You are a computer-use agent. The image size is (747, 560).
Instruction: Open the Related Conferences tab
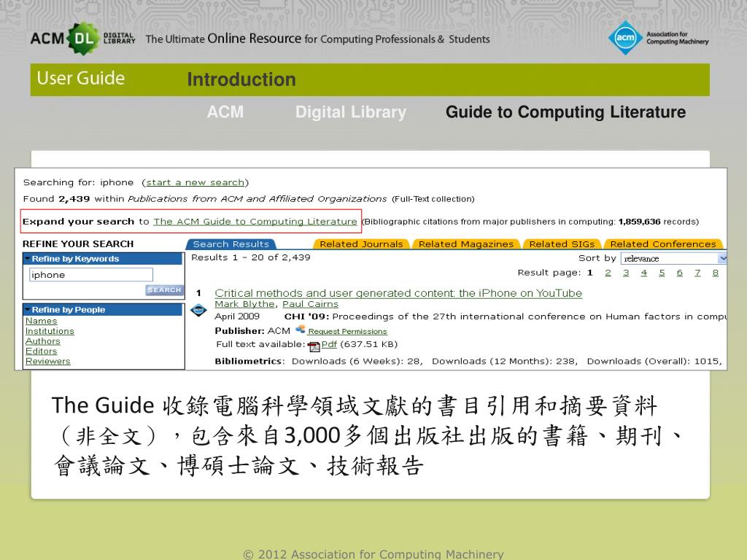coord(663,244)
